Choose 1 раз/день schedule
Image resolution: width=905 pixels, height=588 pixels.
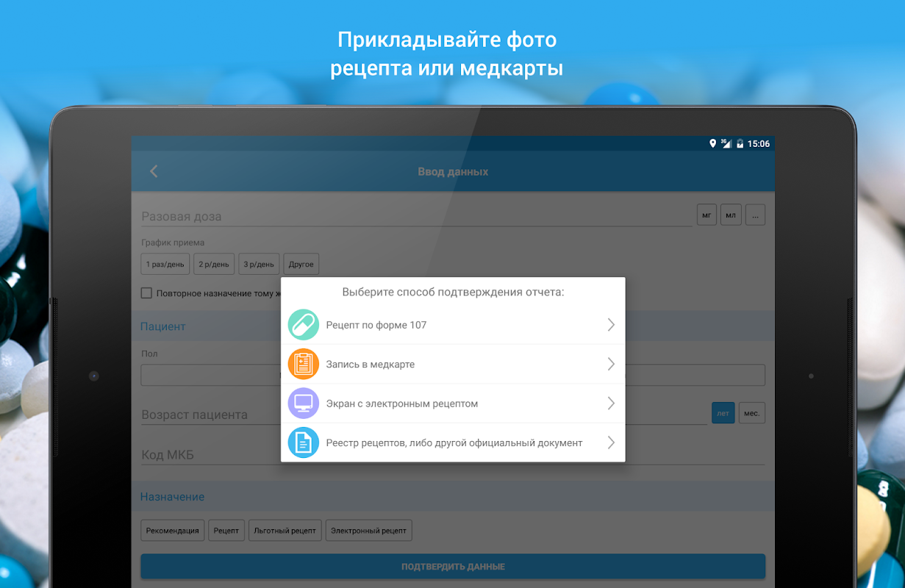[165, 265]
